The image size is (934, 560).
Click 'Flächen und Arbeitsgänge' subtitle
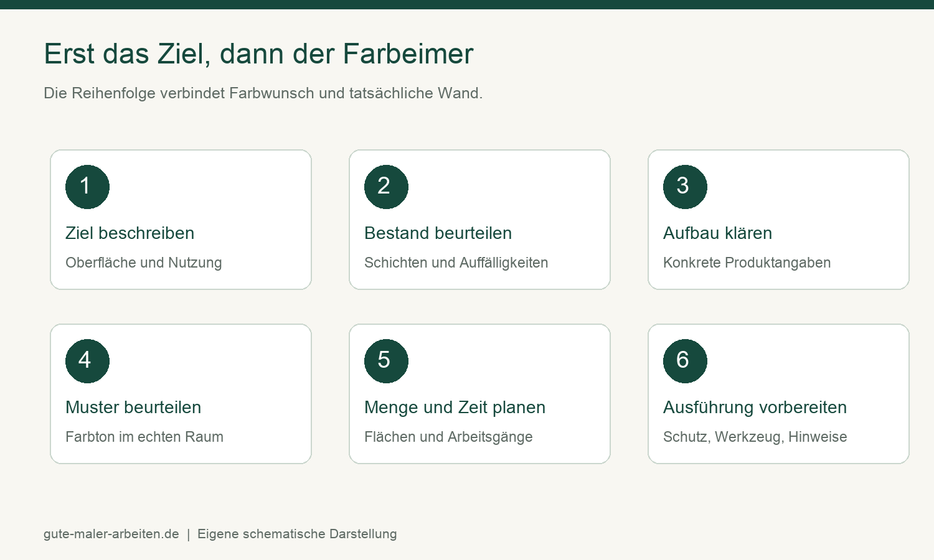(448, 437)
